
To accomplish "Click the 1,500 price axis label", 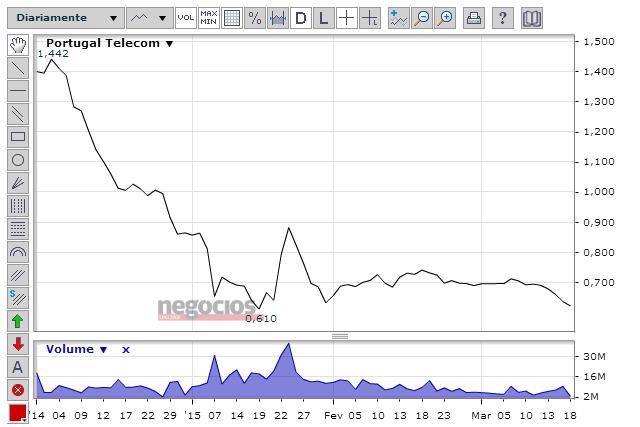I will pos(599,42).
